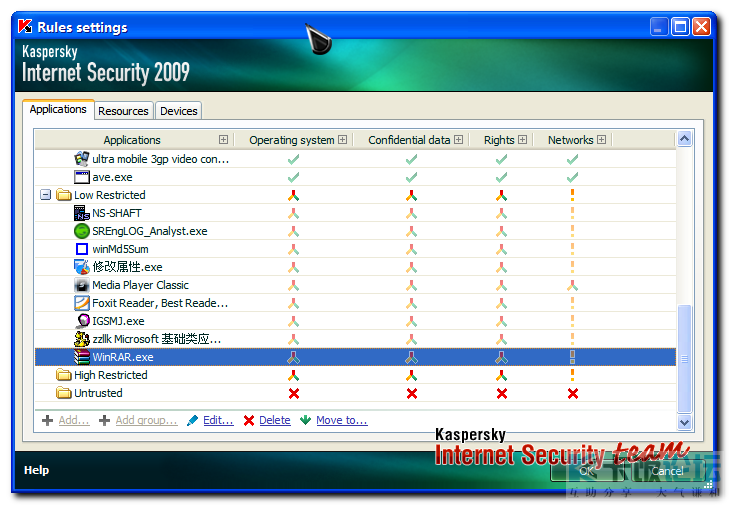This screenshot has height=505, width=729.
Task: Click the Cancel button
Action: (667, 471)
